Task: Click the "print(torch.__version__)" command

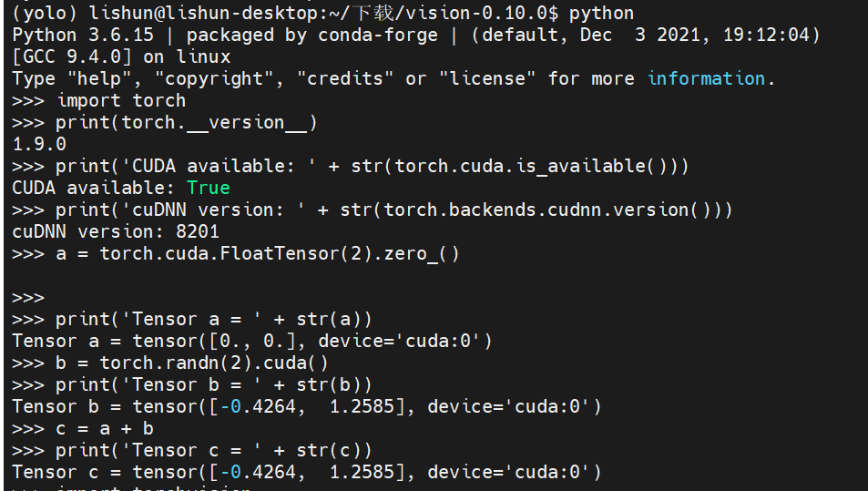Action: pos(187,122)
